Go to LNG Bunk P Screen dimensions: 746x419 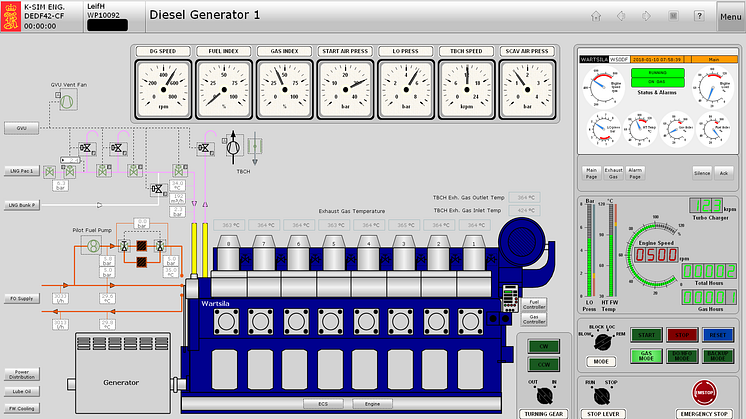[x=21, y=205]
